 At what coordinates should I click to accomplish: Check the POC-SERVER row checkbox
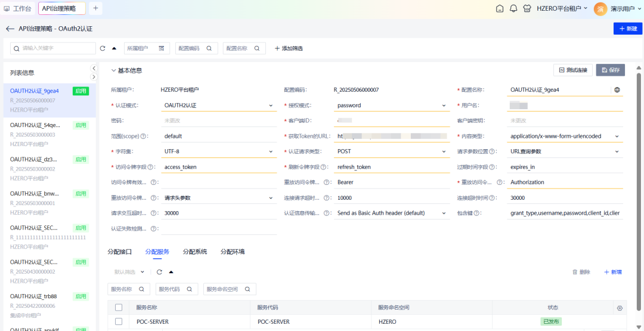(x=119, y=321)
